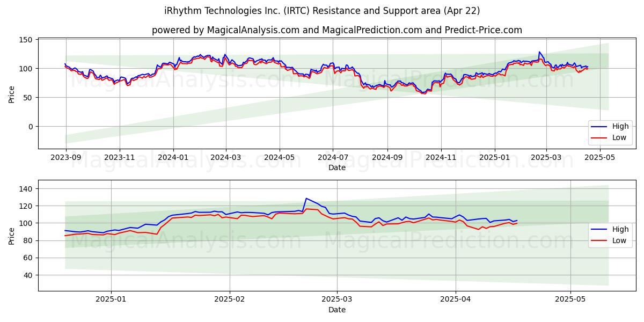Click the chart title mentioning iRhythm Technologies
This screenshot has height=322, width=644.
pyautogui.click(x=322, y=11)
